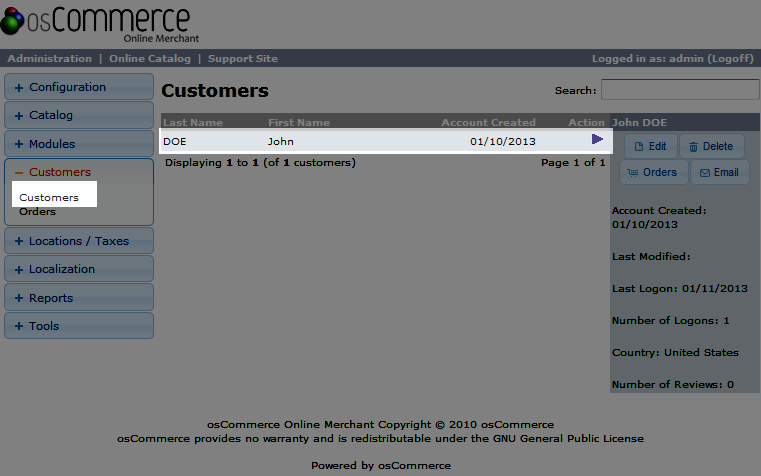Screen dimensions: 761x476
Task: Open Orders under the Customers menu
Action: pos(38,212)
